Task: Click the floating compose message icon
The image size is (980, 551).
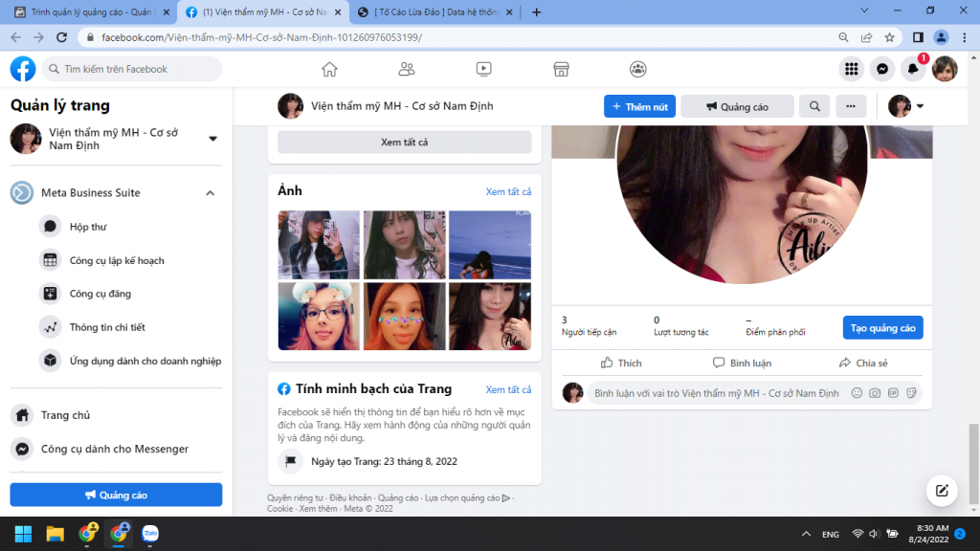Action: click(942, 490)
